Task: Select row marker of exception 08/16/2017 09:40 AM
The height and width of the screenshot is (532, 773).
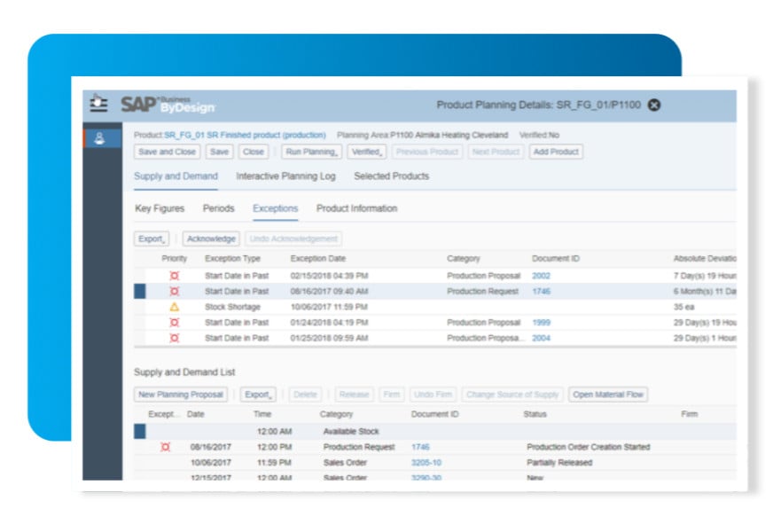Action: [x=140, y=292]
